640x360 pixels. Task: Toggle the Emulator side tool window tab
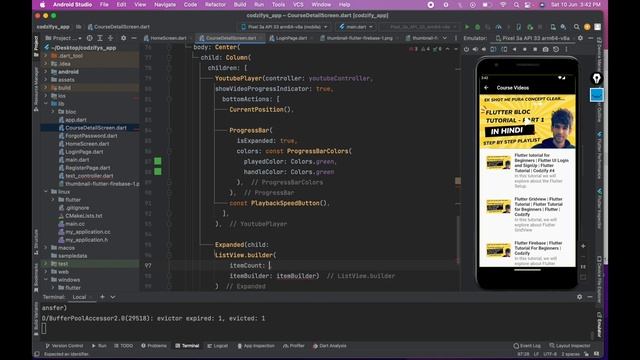click(x=599, y=325)
